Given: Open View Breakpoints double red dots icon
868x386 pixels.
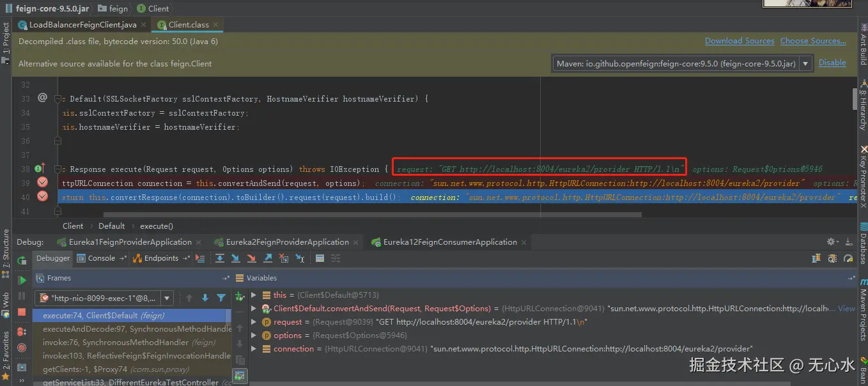Looking at the screenshot, I should tap(22, 332).
